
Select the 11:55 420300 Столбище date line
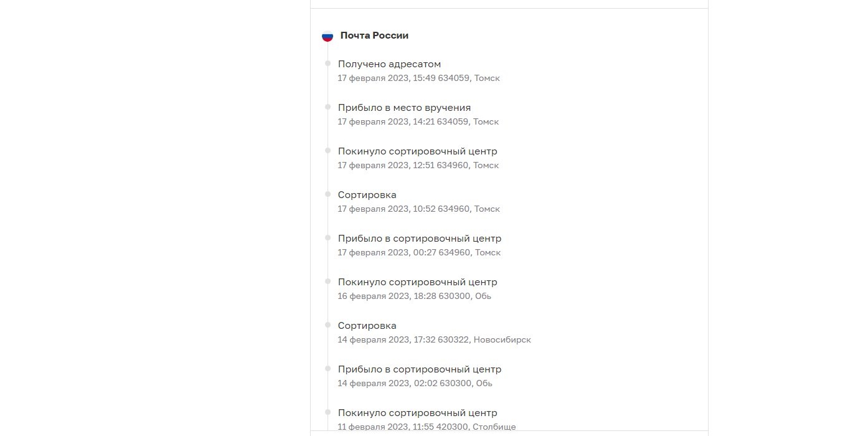click(x=427, y=427)
